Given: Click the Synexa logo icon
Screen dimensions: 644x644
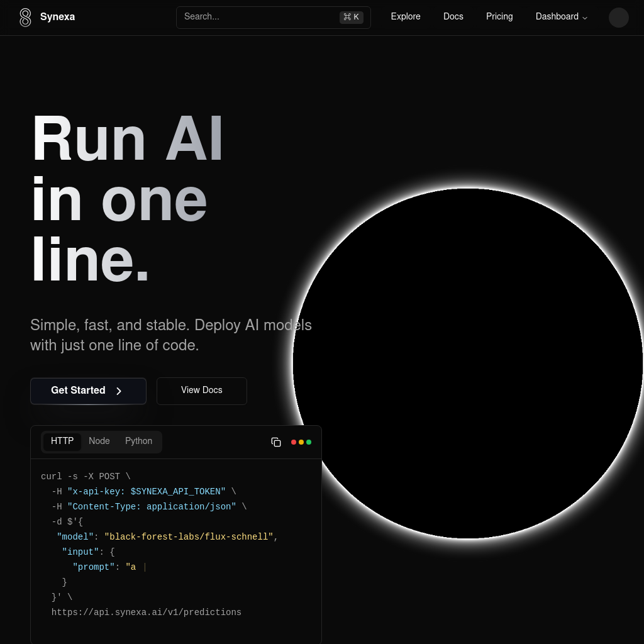Looking at the screenshot, I should tap(25, 18).
